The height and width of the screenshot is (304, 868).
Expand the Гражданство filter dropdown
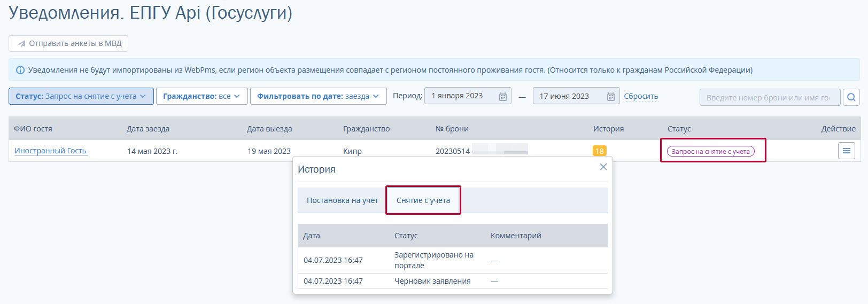(201, 96)
